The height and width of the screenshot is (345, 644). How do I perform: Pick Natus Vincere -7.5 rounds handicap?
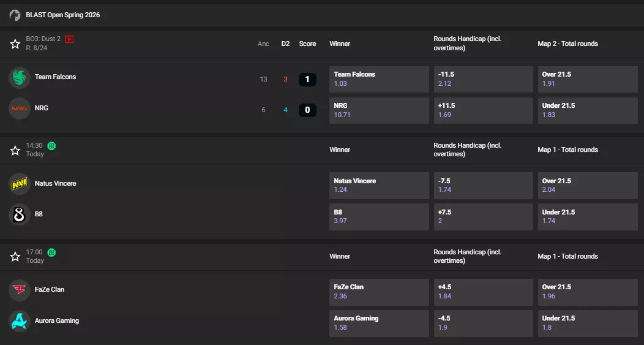pos(483,186)
